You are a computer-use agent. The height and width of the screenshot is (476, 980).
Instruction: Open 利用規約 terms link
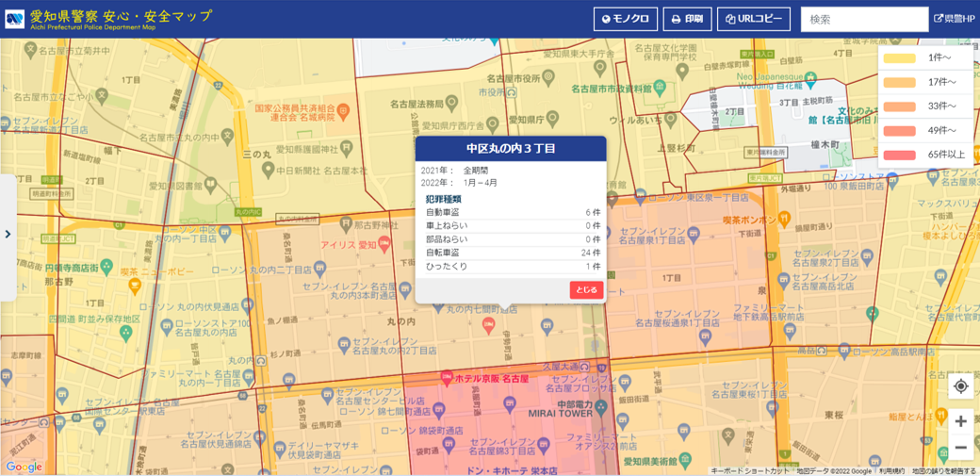coord(891,471)
